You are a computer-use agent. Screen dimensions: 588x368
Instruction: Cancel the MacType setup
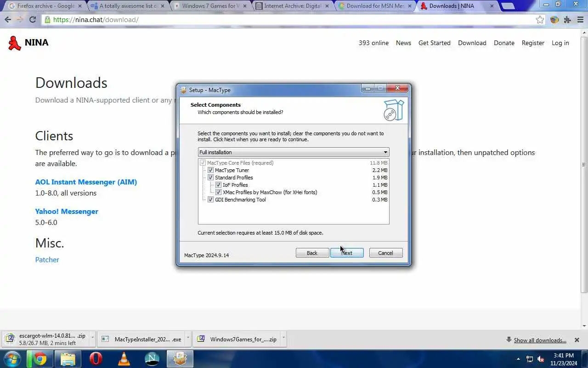click(x=385, y=253)
